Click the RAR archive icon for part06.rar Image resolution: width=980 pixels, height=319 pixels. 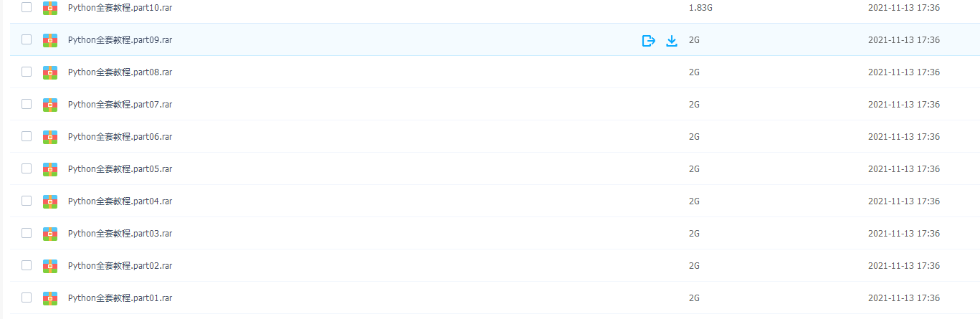(x=50, y=137)
